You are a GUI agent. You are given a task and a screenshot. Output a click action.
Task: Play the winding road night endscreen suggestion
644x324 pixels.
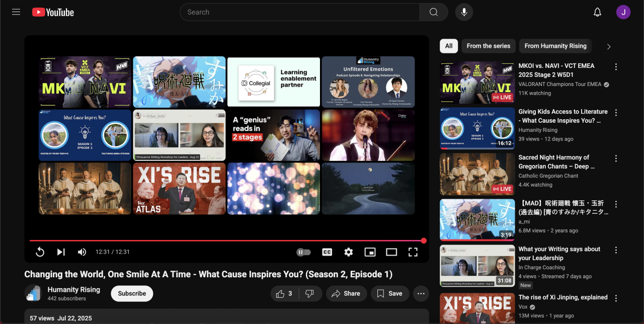pos(368,189)
